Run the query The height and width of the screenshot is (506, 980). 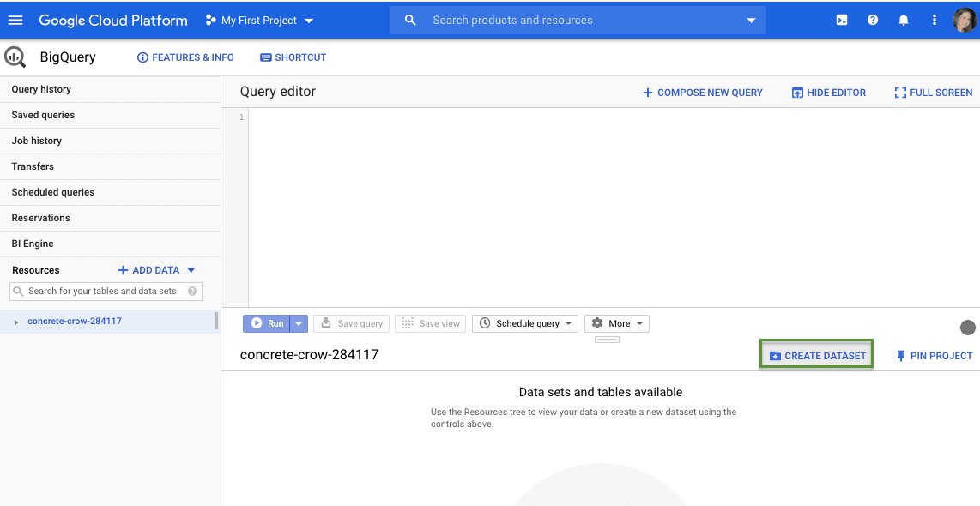point(267,323)
